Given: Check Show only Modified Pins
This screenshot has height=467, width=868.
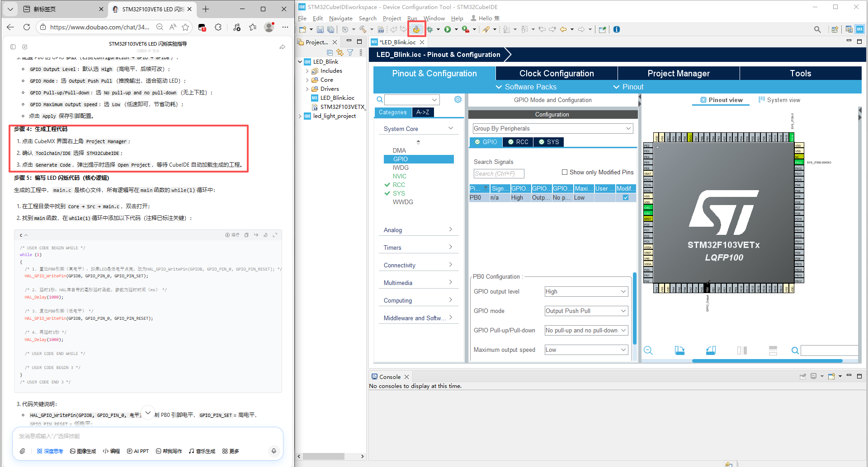Looking at the screenshot, I should pos(565,172).
